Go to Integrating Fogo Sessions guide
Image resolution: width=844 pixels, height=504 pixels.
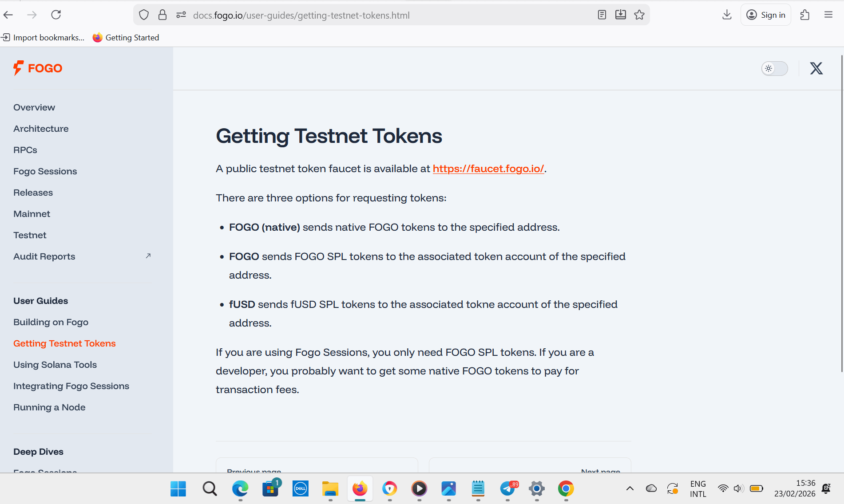click(71, 386)
